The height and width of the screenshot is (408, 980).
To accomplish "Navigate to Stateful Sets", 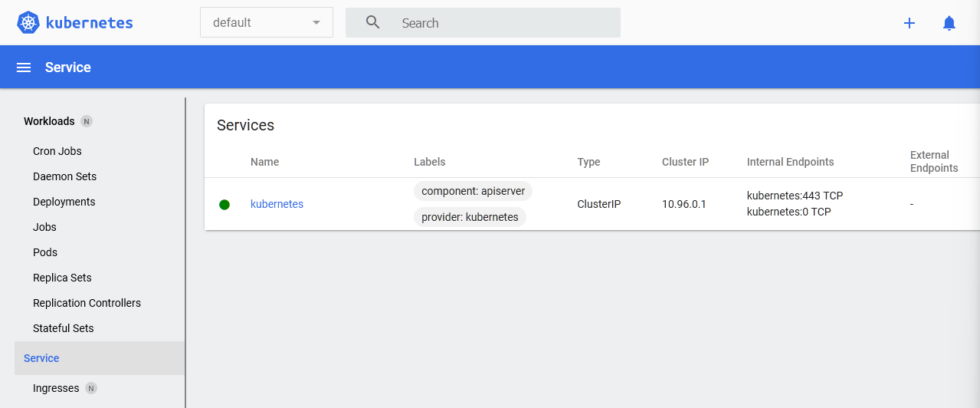I will [64, 328].
